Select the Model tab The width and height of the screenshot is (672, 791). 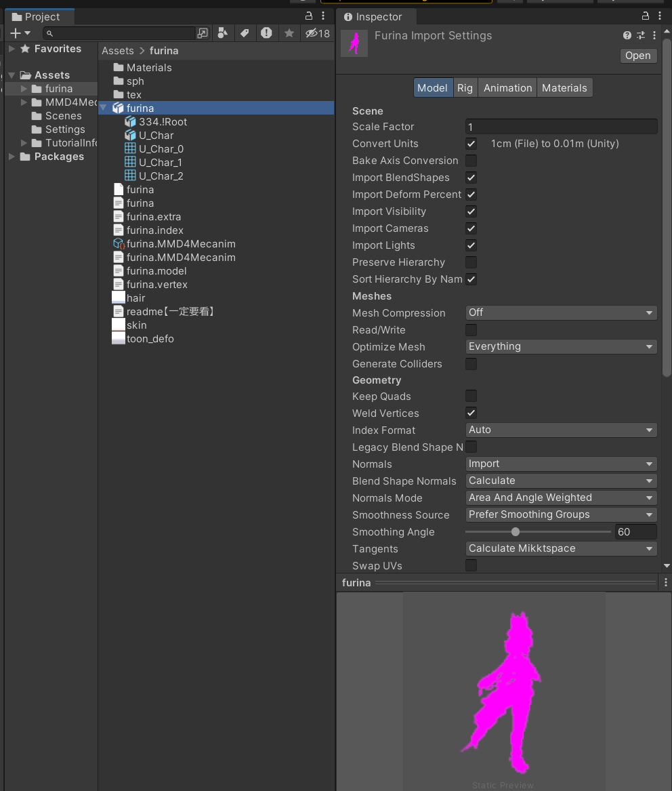click(x=433, y=88)
